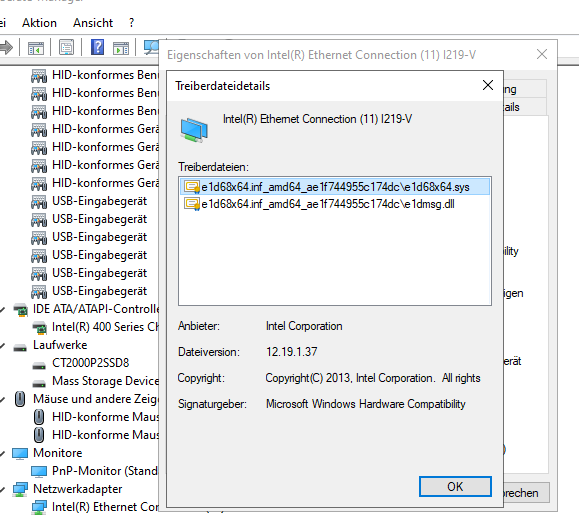Collapse the IDE ATA/ATAPI-Controller node
Screen dimensions: 579x518
(x=3, y=309)
